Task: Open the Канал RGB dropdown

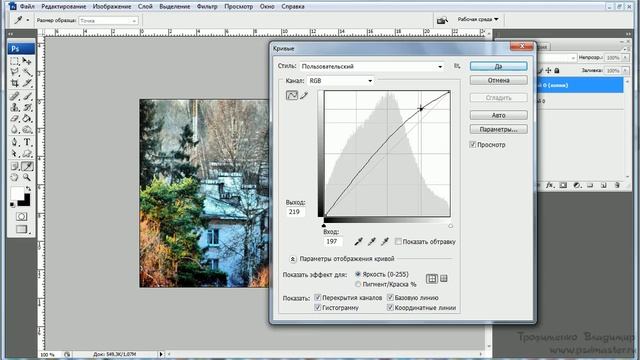Action: (x=341, y=81)
